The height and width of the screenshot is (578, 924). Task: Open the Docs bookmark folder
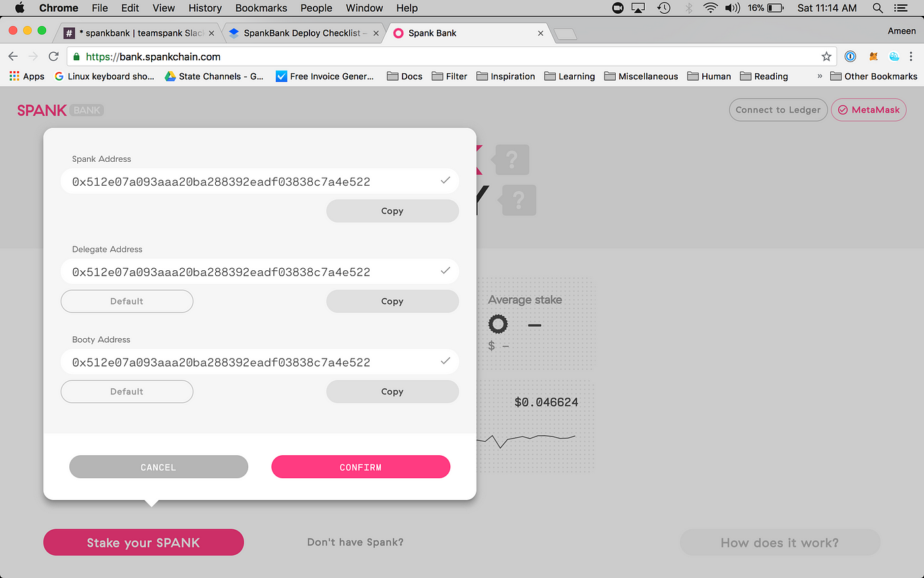[x=405, y=76]
